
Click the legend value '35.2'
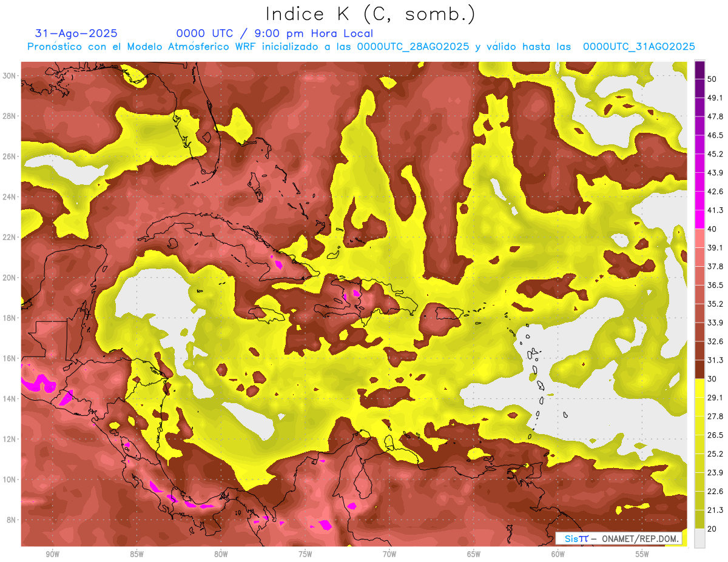click(715, 304)
